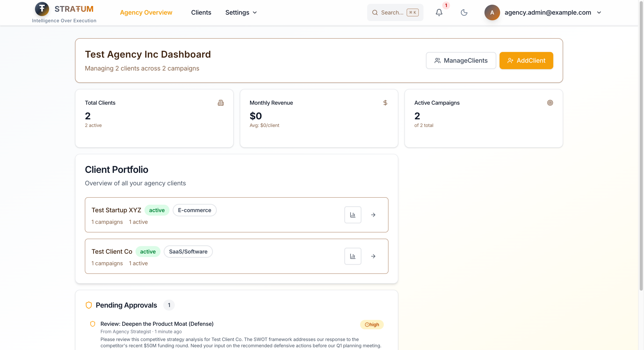The image size is (644, 350).
Task: Click the Total Clients building icon
Action: point(221,103)
